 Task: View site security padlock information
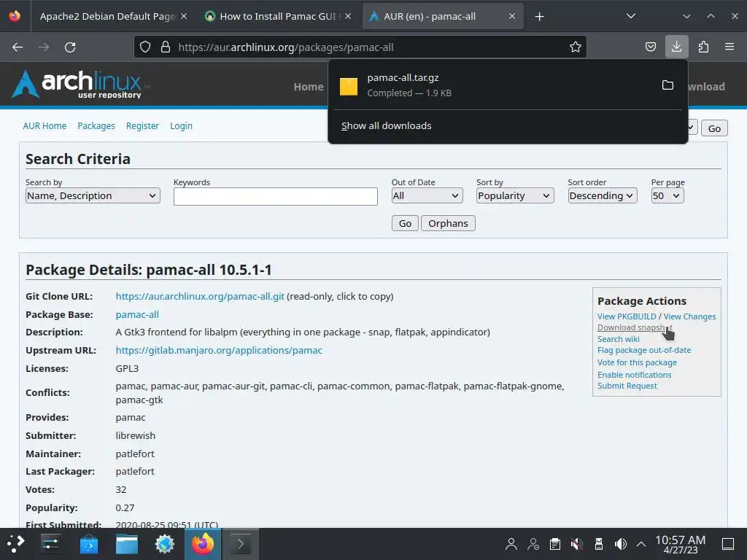coord(166,47)
